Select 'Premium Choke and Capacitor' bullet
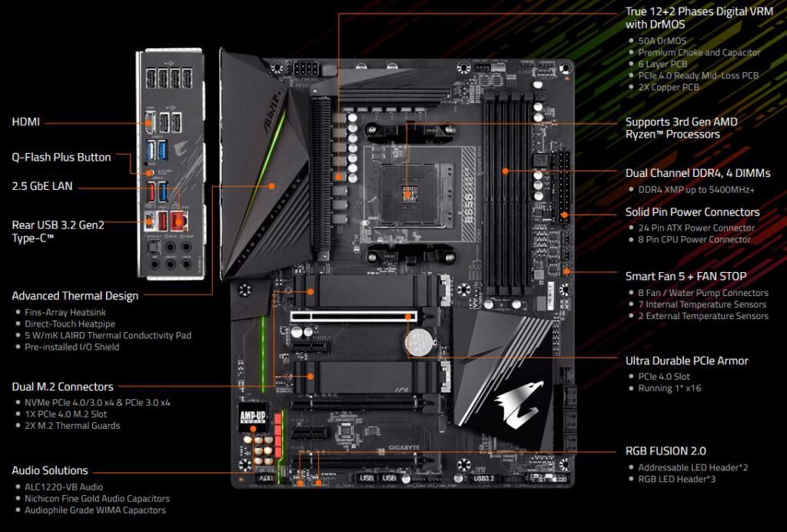This screenshot has width=787, height=532. point(699,52)
